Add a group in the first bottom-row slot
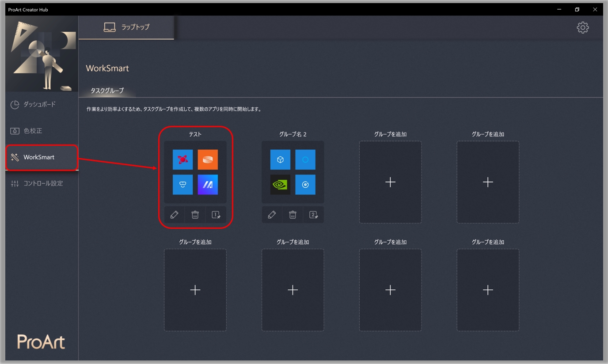 [x=195, y=290]
